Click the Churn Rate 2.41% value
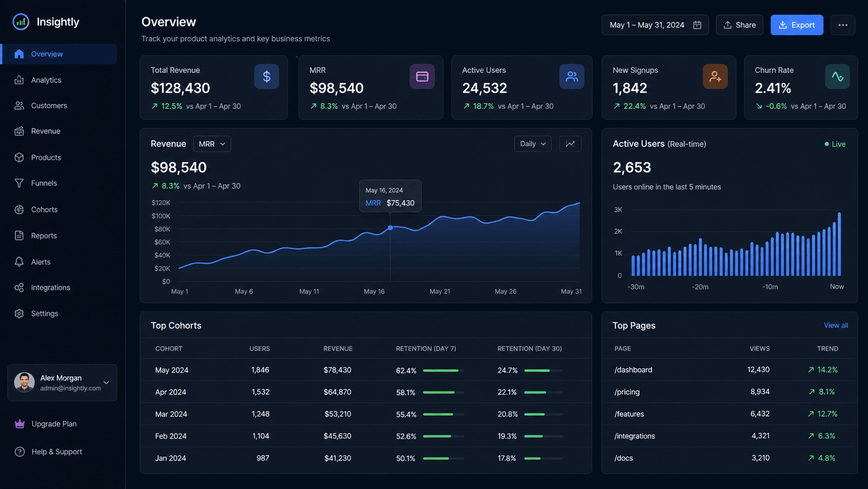Screen dimensions: 868x489 773,88
